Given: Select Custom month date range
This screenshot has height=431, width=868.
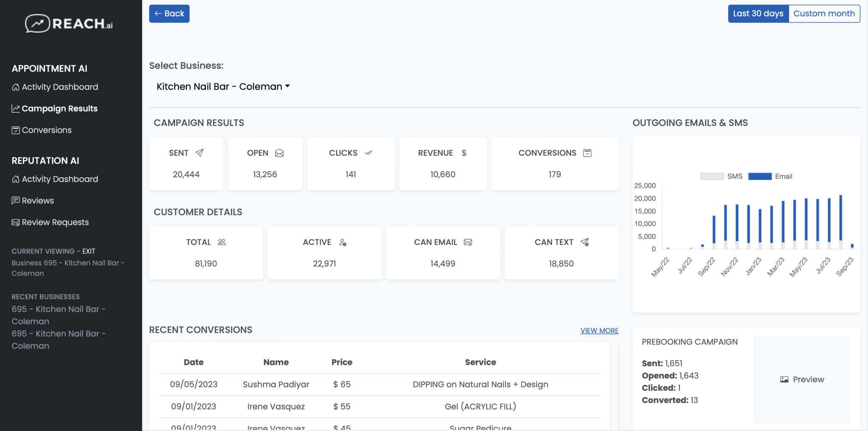Looking at the screenshot, I should (x=823, y=13).
